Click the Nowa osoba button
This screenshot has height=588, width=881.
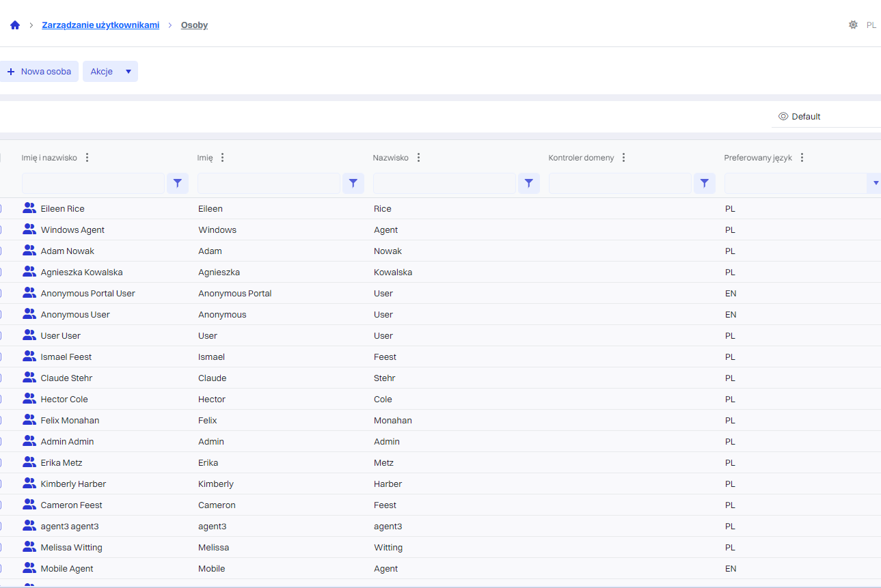(x=39, y=72)
